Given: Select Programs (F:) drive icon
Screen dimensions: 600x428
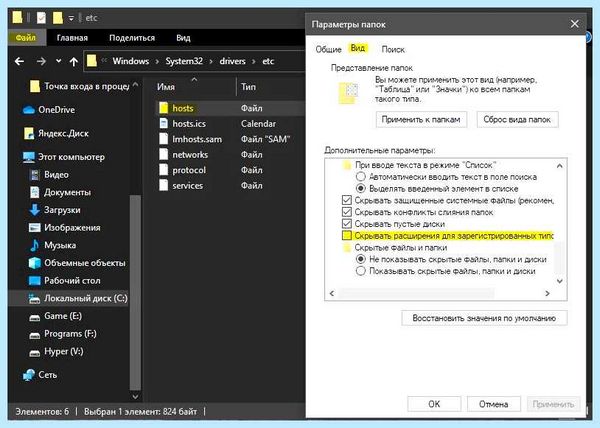Looking at the screenshot, I should tap(35, 335).
